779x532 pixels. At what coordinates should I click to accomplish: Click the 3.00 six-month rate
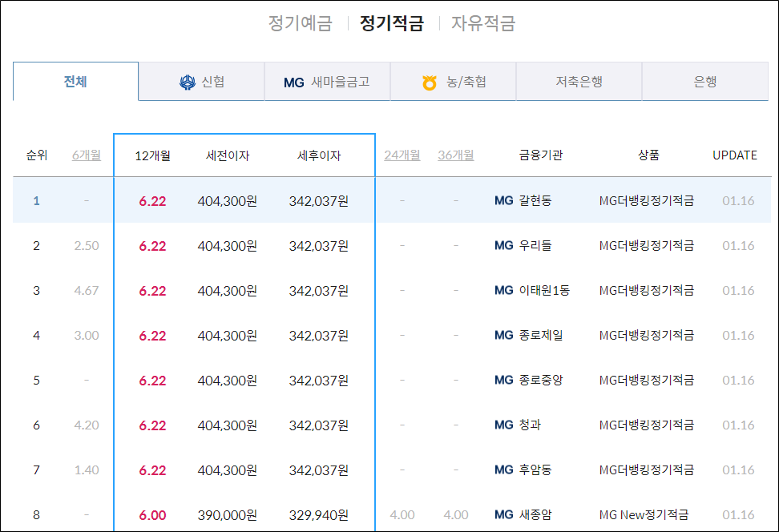[87, 335]
